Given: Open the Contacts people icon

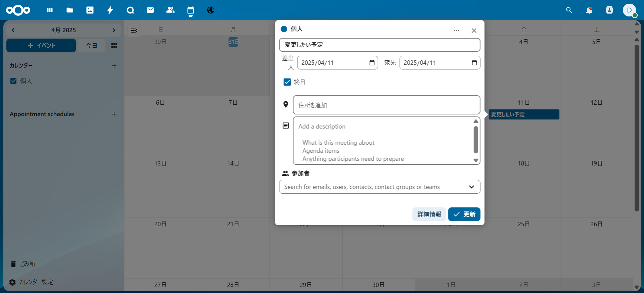Looking at the screenshot, I should [x=170, y=10].
